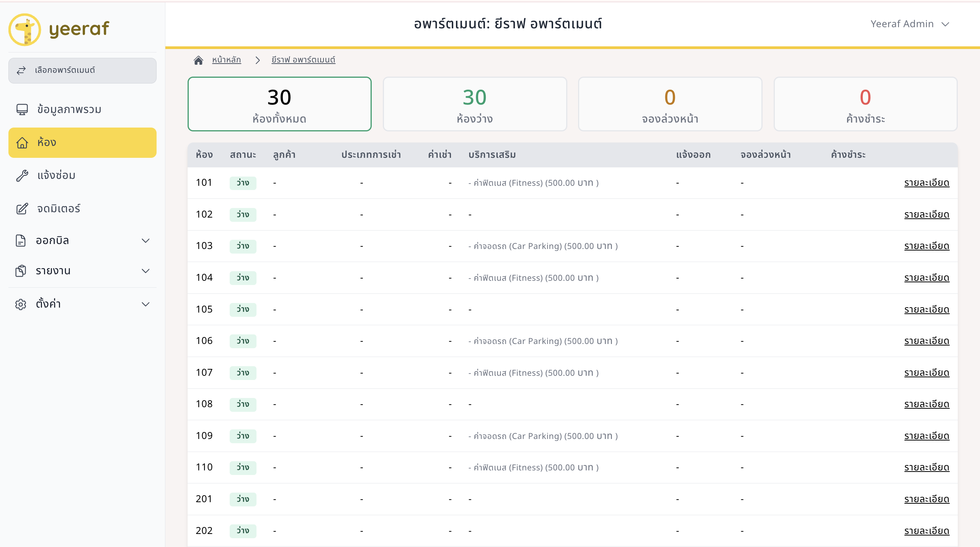Open รายละเอียด for room 201
The image size is (980, 547).
point(927,499)
